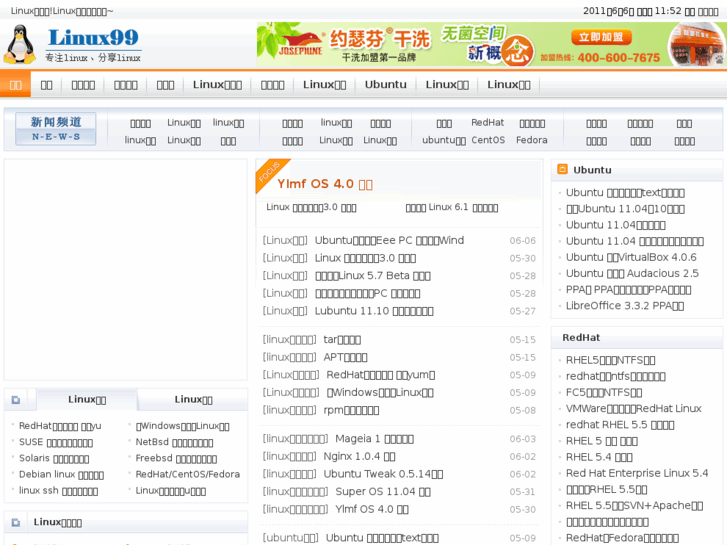Image resolution: width=727 pixels, height=545 pixels.
Task: Open article mentioning Eee PC dated 06-06
Action: (389, 240)
